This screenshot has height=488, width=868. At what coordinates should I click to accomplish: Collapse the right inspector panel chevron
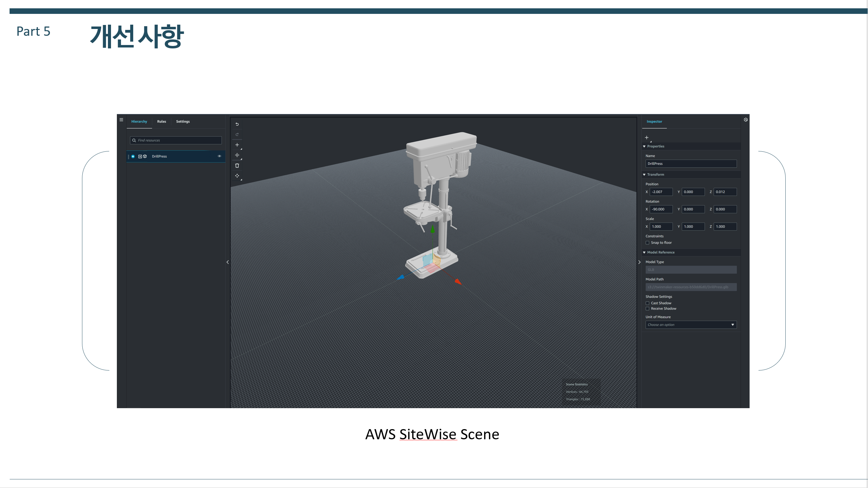coord(639,262)
